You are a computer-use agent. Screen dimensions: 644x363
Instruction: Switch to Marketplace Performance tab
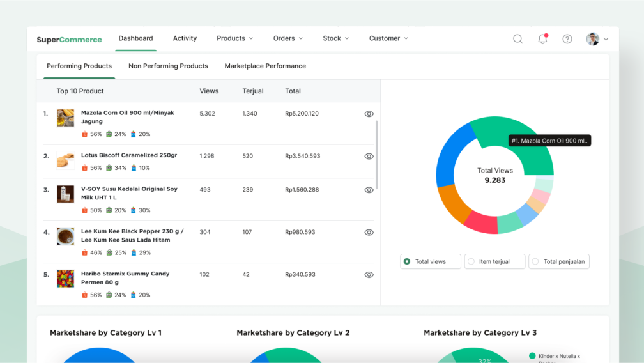[x=265, y=66]
